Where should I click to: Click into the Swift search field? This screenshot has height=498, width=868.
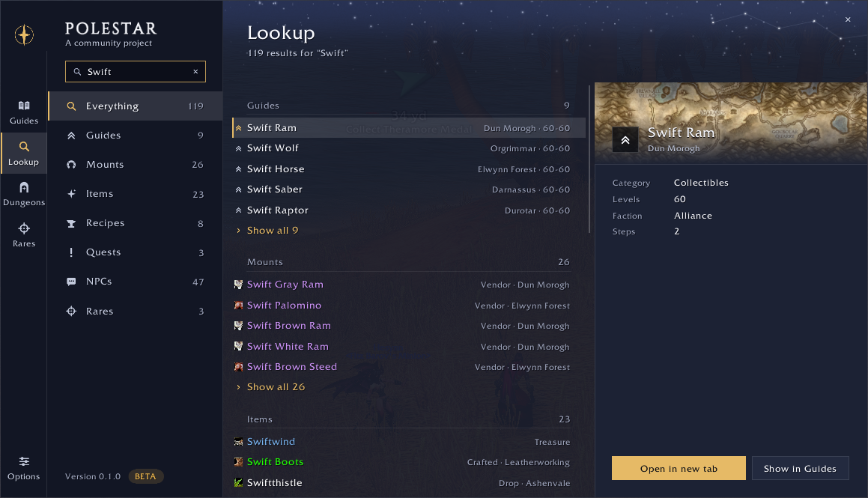tap(136, 72)
